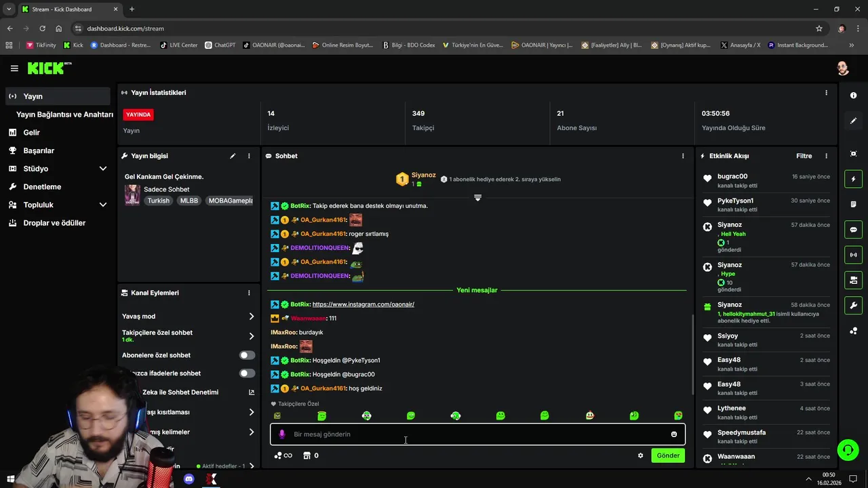Click the last heart-eyes quick emote
868x488 pixels.
point(678,415)
